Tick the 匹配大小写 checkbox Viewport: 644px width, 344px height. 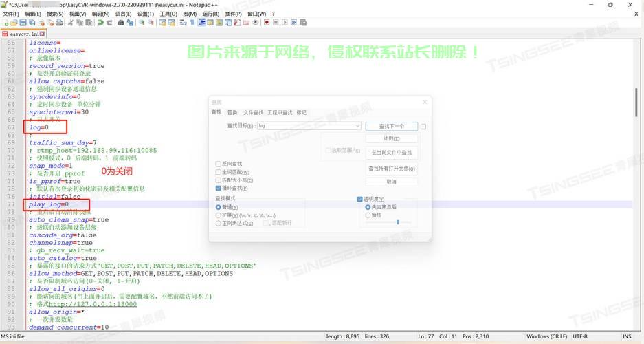point(219,180)
